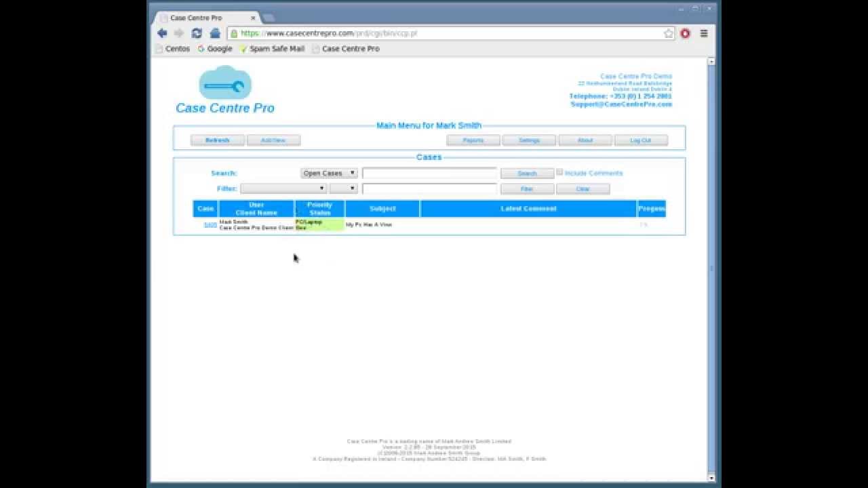Open the browser home page icon

coord(215,33)
